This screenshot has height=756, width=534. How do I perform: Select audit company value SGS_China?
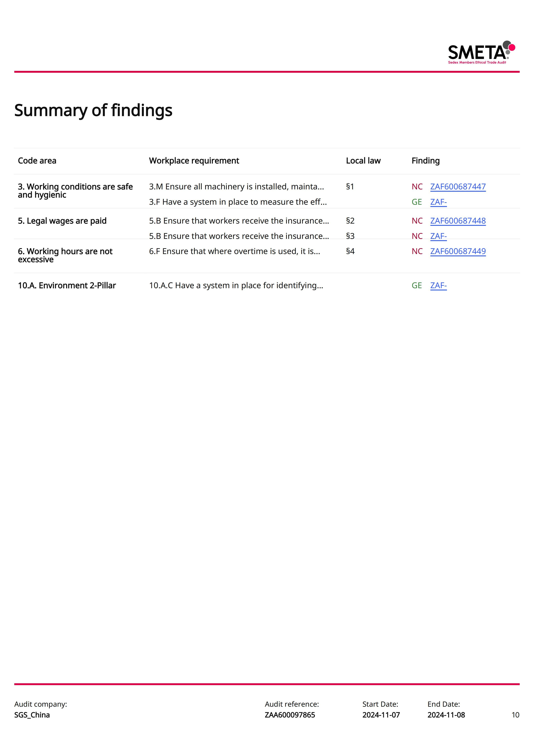click(32, 715)
